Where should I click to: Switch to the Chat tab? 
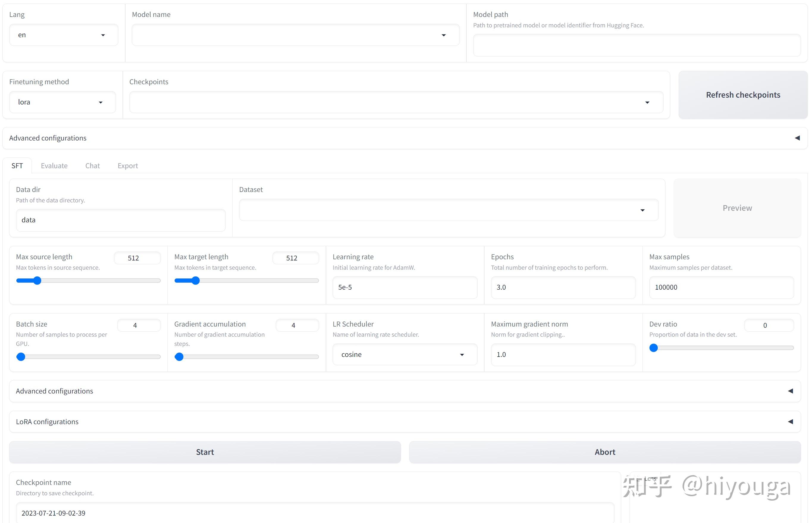click(x=92, y=166)
